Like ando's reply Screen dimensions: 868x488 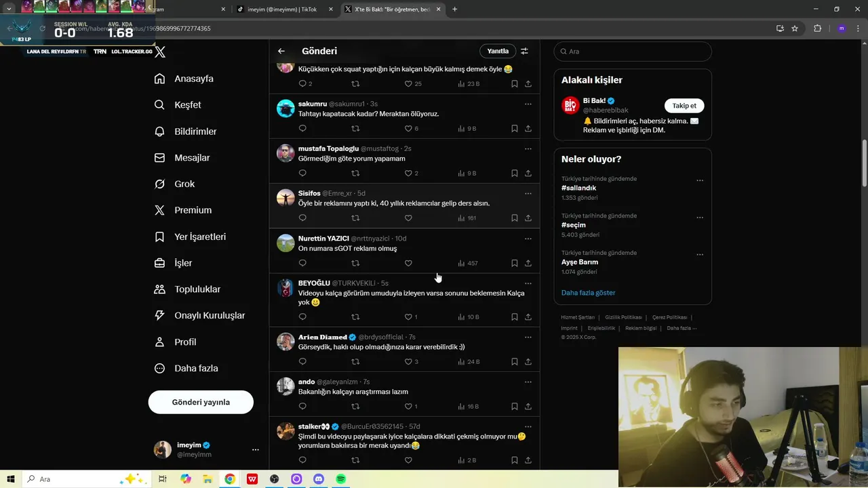[408, 407]
